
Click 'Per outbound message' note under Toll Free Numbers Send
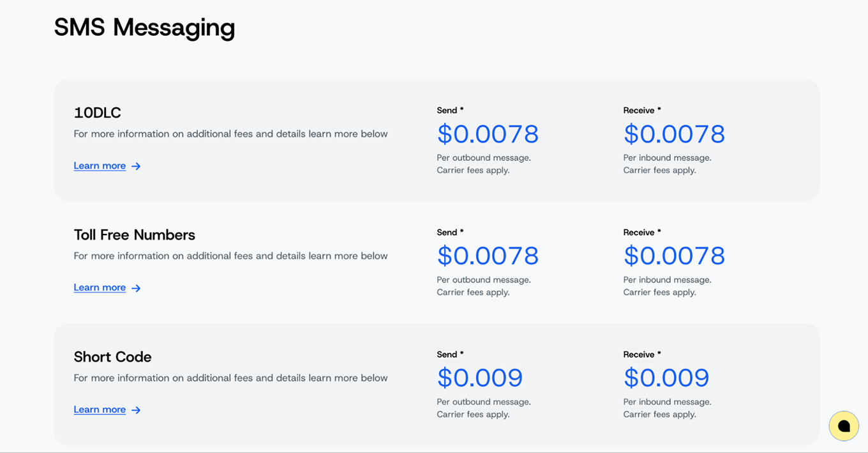coord(484,280)
